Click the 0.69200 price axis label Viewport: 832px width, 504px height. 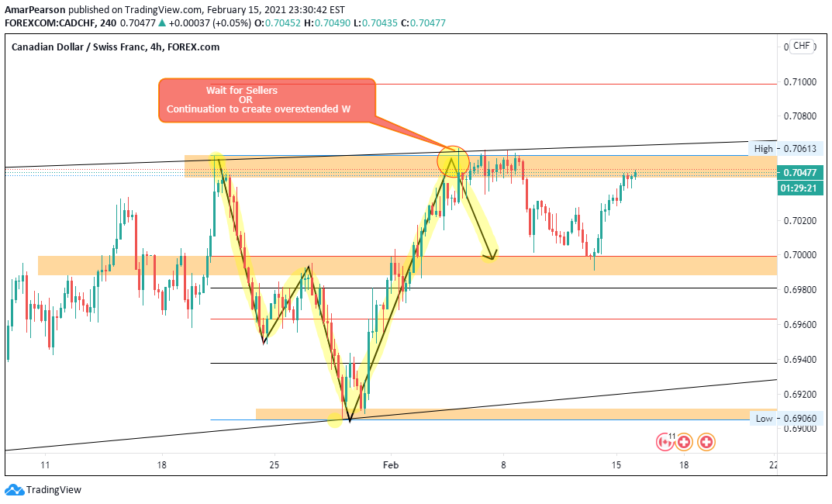(800, 395)
